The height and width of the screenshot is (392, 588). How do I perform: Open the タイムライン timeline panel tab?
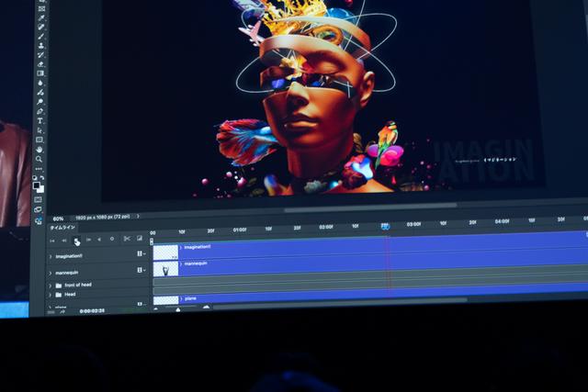tap(62, 226)
